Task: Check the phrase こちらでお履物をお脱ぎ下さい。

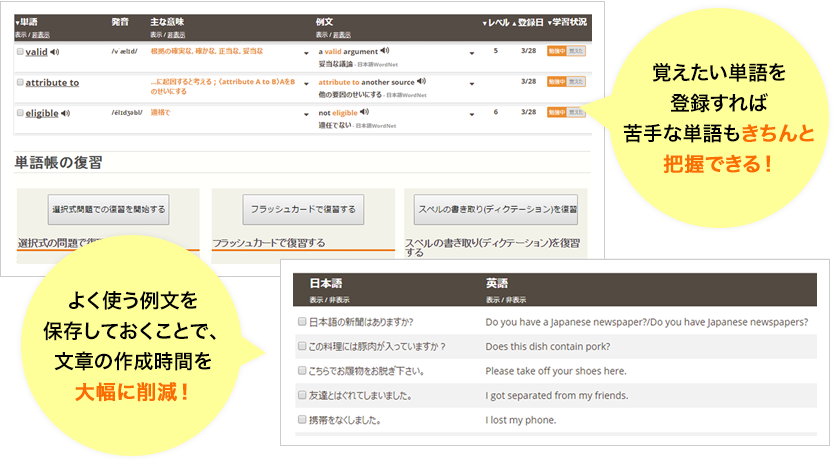Action: (x=302, y=370)
